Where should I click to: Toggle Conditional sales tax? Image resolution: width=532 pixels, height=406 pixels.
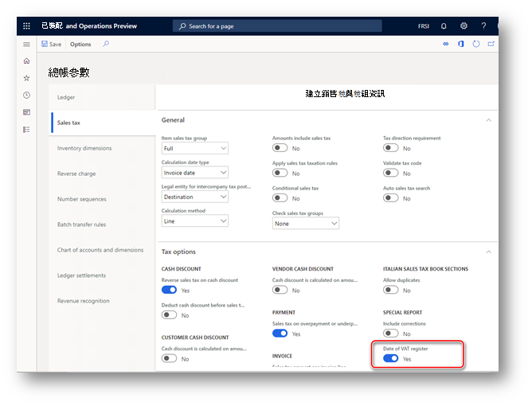click(x=280, y=197)
